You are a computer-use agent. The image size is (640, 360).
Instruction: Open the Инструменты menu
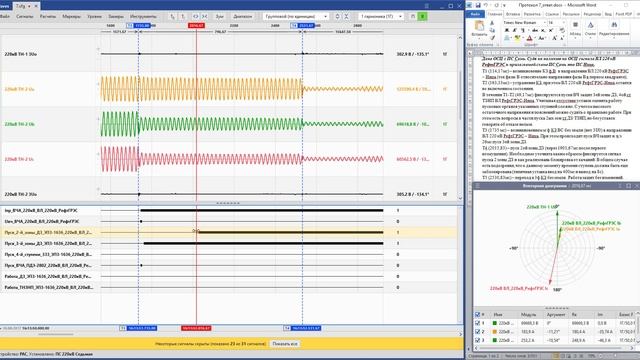click(x=143, y=16)
